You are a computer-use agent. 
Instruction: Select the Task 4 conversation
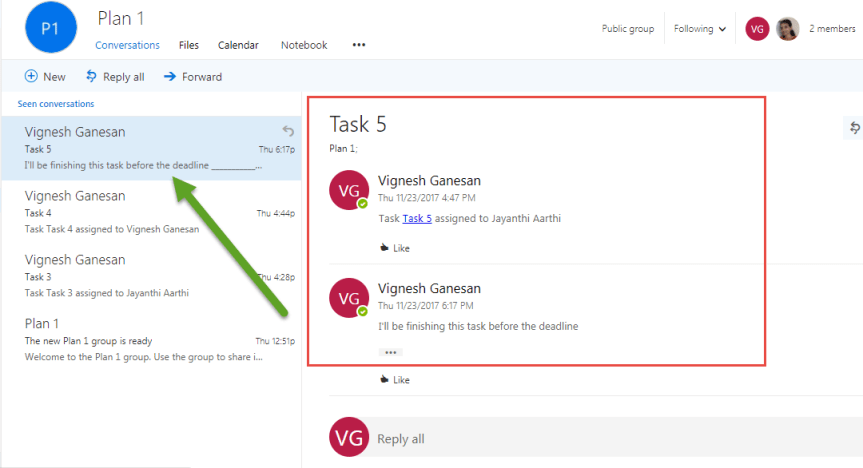point(150,212)
